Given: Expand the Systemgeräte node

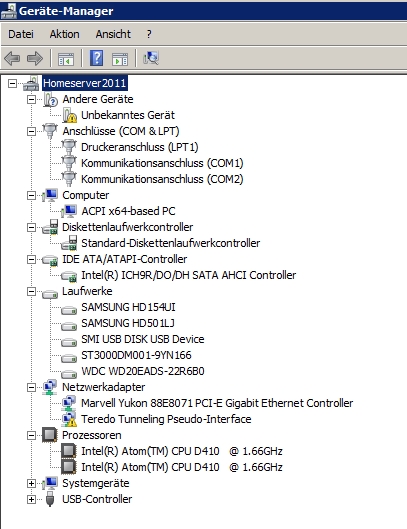Looking at the screenshot, I should (x=31, y=483).
